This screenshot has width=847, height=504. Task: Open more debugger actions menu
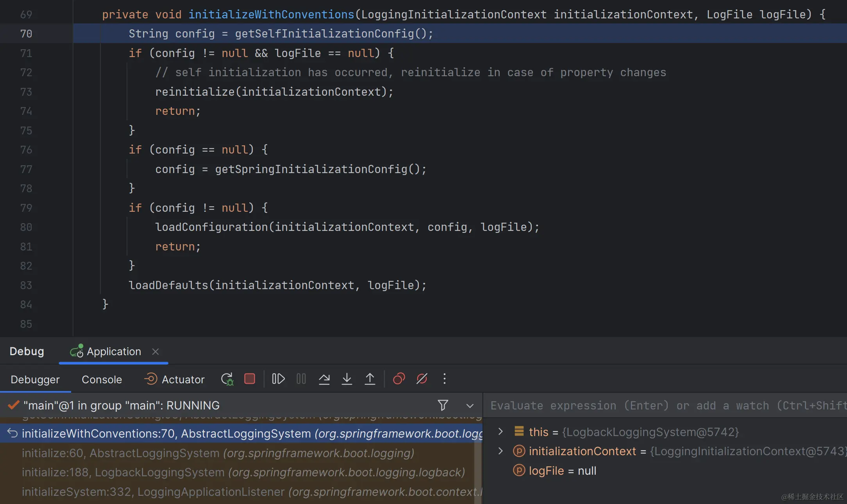click(x=445, y=379)
